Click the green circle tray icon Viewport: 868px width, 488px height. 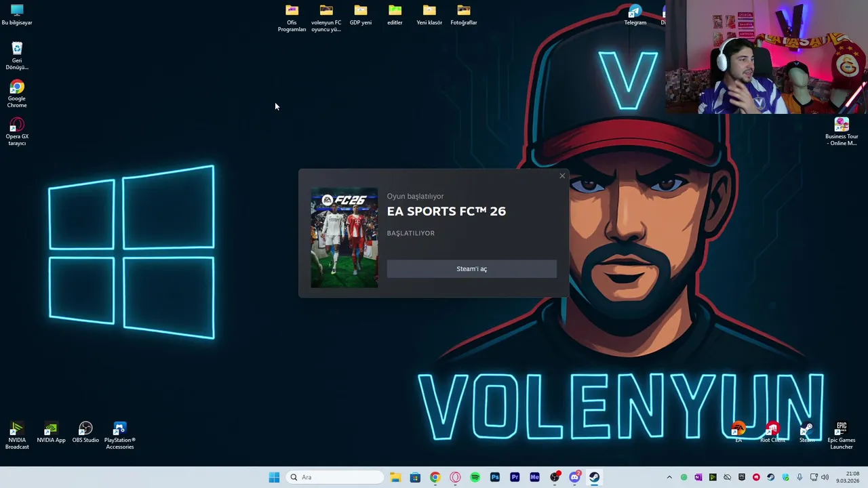(x=684, y=477)
